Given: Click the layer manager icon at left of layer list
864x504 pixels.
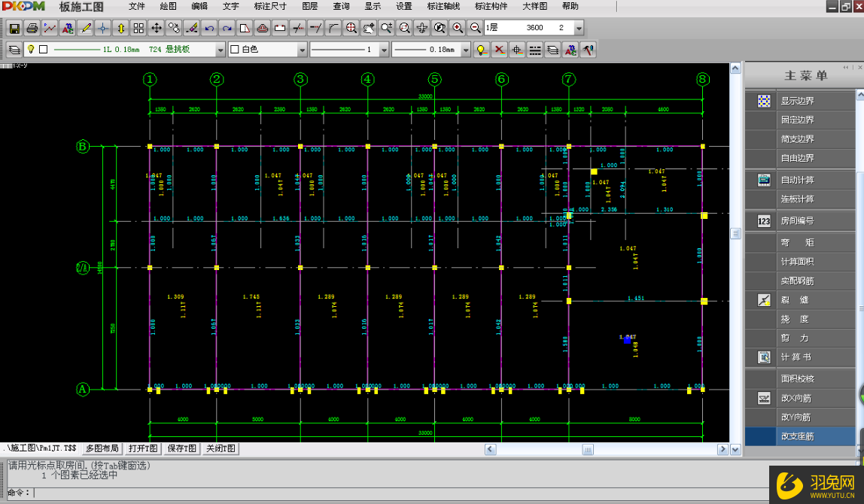Looking at the screenshot, I should (14, 50).
